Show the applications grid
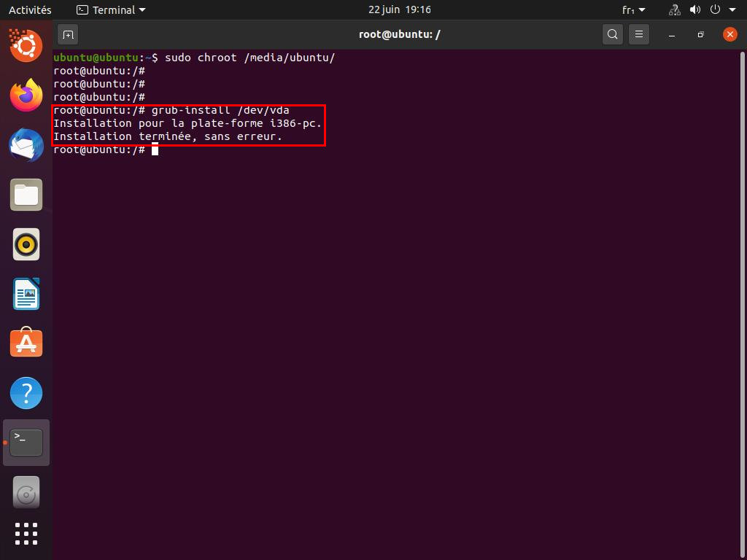 [x=26, y=534]
